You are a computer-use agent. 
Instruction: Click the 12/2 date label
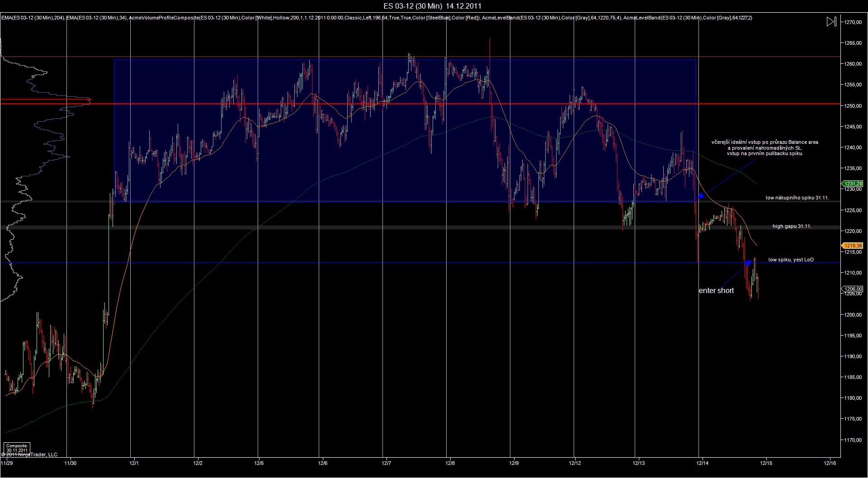coord(198,463)
